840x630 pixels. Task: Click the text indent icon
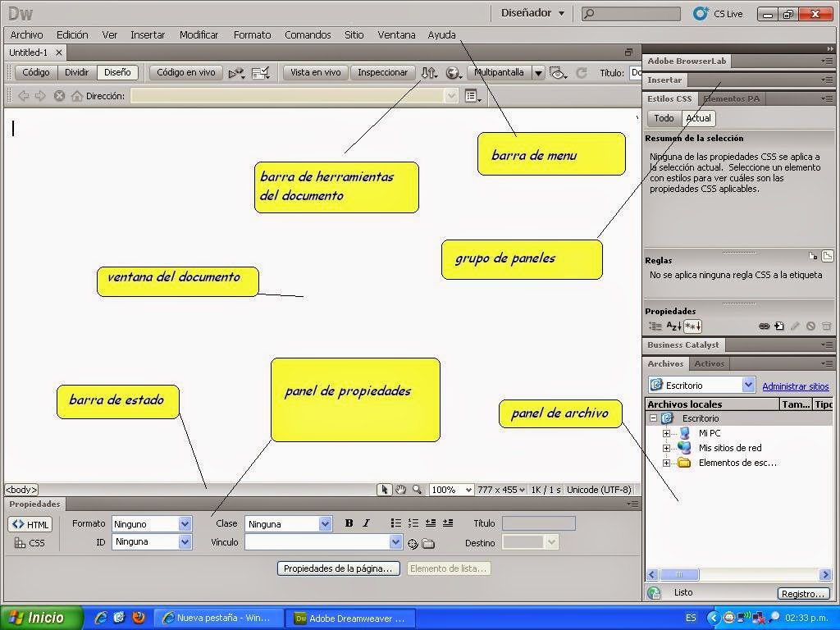tap(448, 523)
